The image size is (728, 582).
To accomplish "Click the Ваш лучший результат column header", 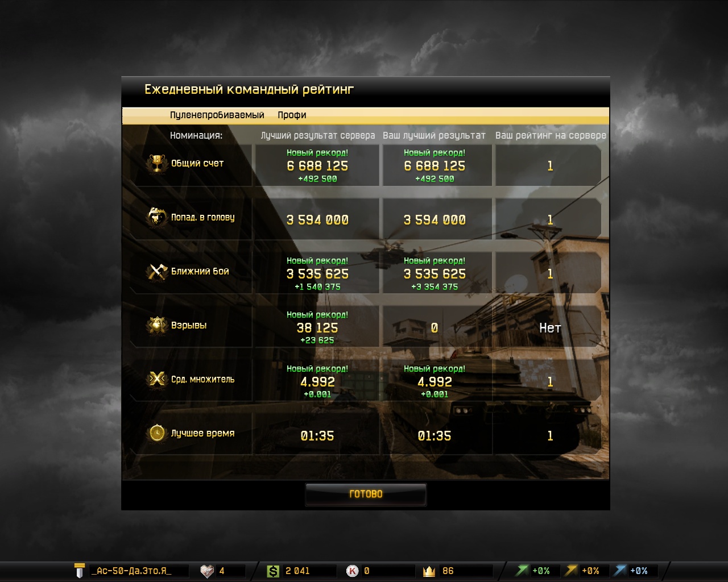I will click(435, 135).
